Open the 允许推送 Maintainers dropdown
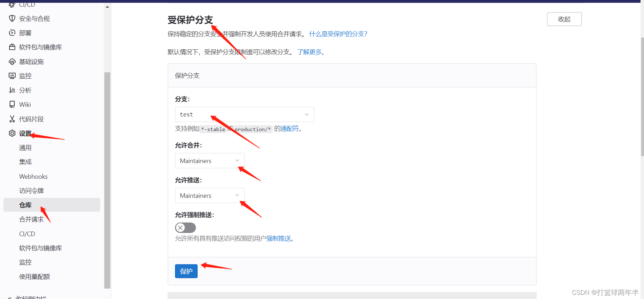Viewport: 644px width, 299px height. [209, 195]
